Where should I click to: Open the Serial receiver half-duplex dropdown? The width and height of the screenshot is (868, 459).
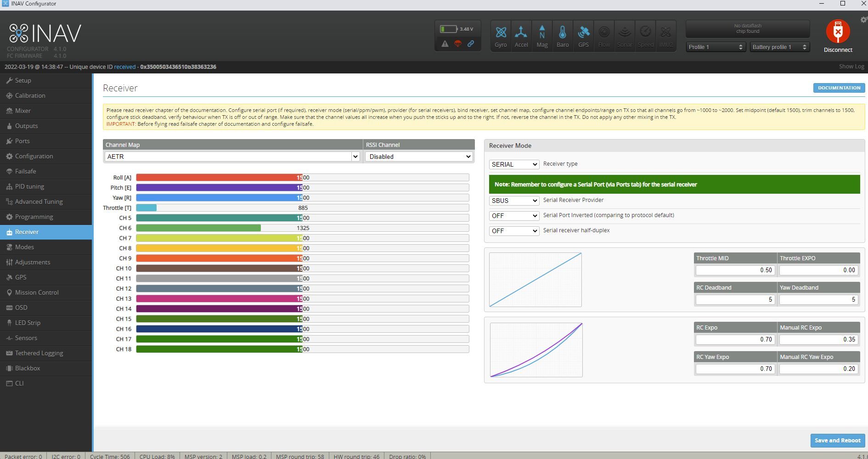[514, 231]
